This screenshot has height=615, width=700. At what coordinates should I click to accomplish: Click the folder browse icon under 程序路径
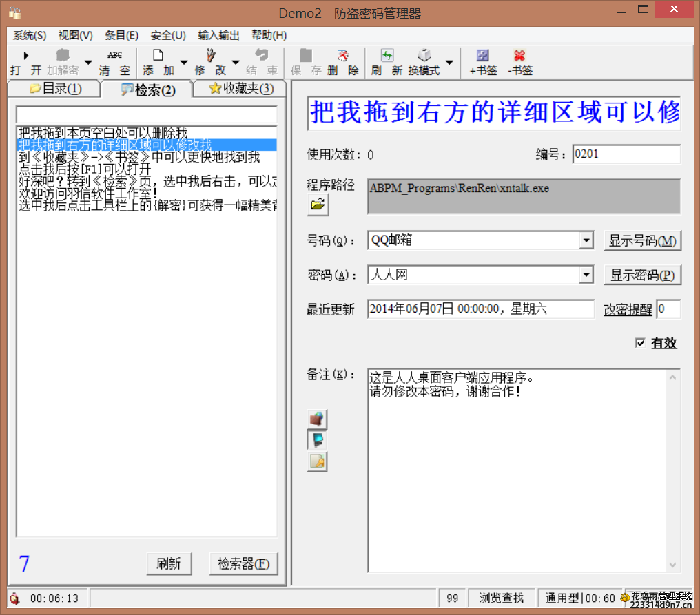318,205
